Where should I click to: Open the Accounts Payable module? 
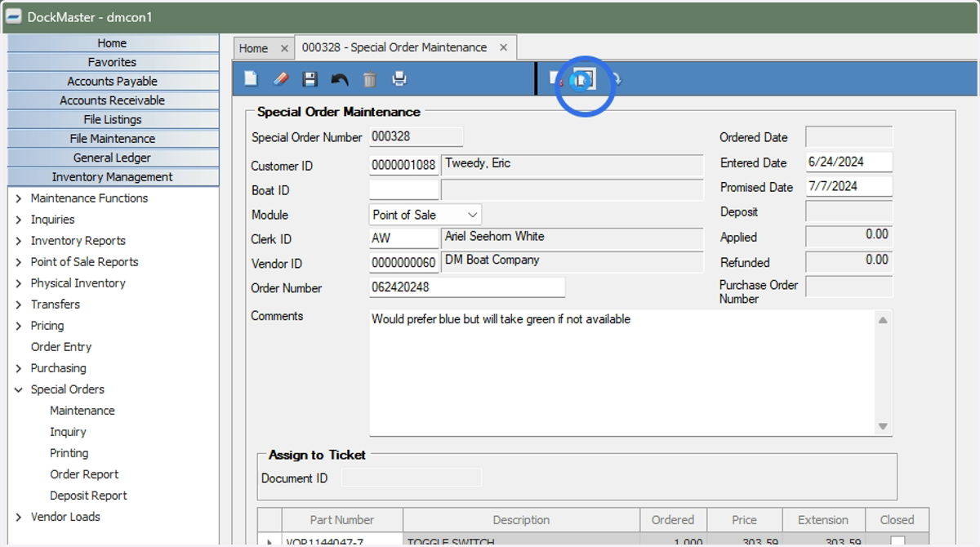click(113, 81)
